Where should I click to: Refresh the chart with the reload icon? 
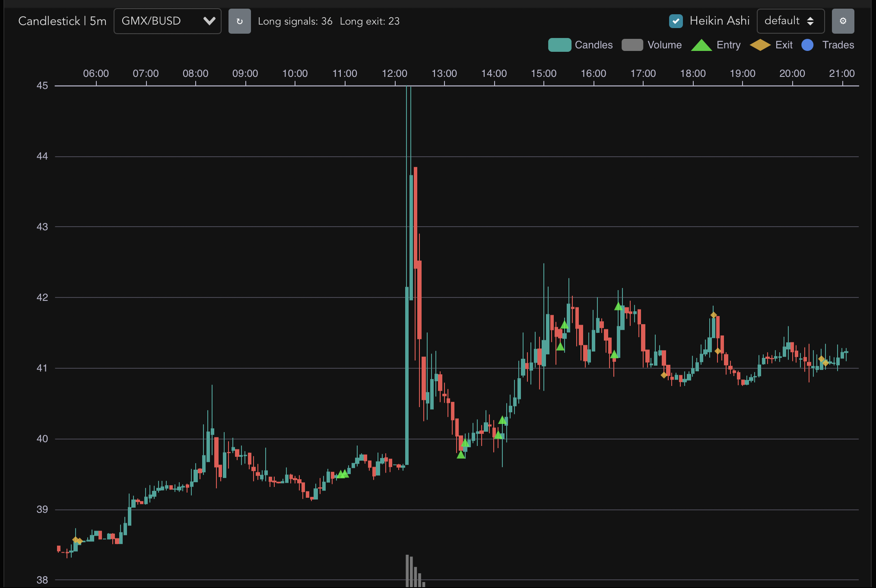[x=240, y=21]
